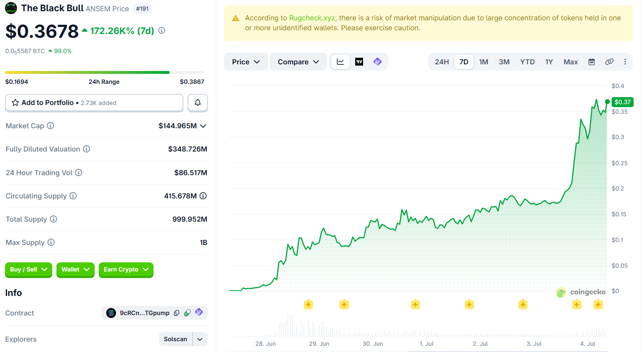Expand the Explorers dropdown arrow
This screenshot has width=644, height=352.
200,339
